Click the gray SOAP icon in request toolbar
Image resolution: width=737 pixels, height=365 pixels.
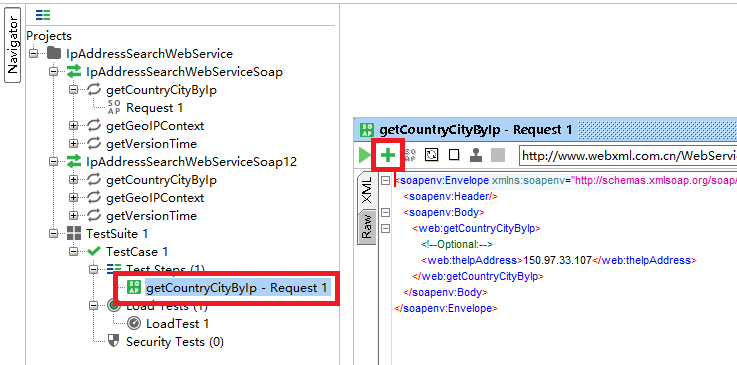click(x=410, y=155)
